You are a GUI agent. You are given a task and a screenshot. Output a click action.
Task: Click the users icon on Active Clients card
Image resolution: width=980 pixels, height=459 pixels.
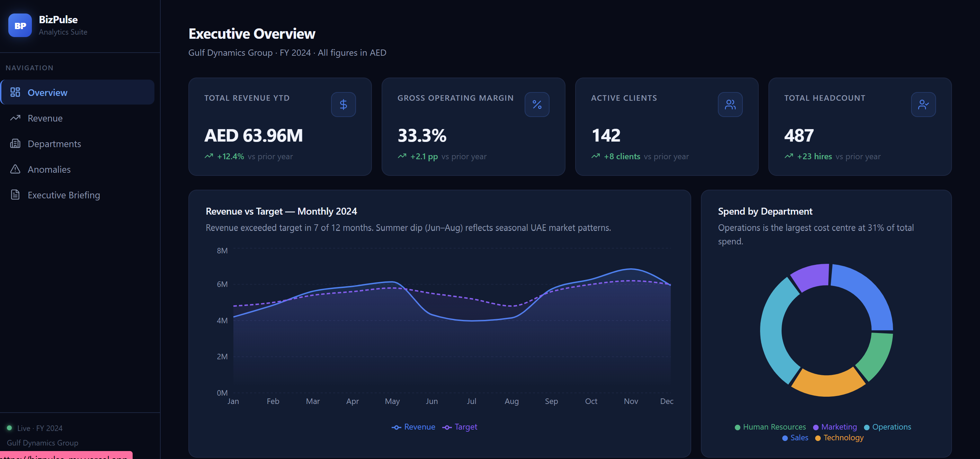(730, 105)
